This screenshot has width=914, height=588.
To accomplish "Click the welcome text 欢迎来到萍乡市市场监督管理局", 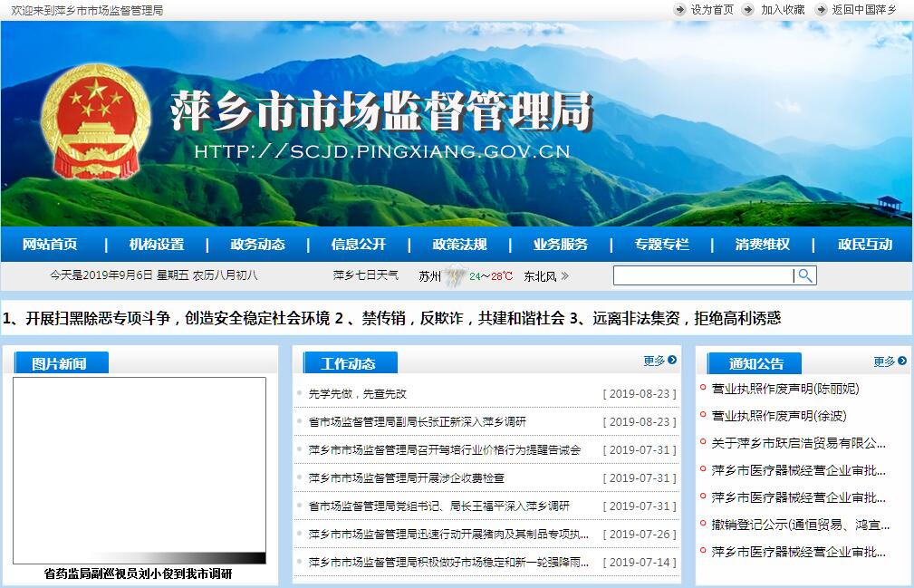I will (87, 11).
